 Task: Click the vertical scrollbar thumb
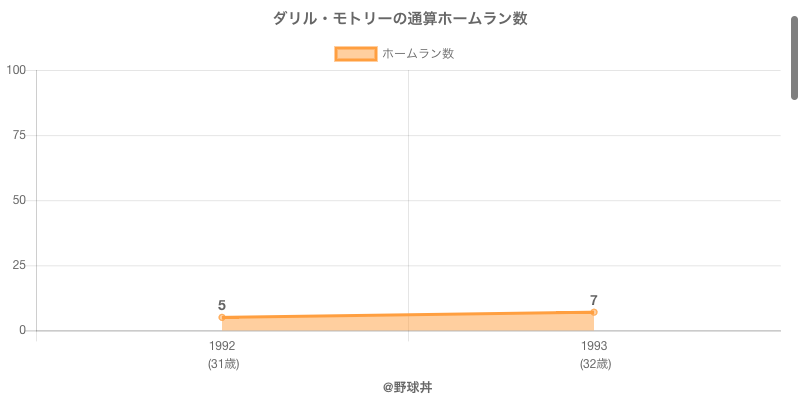(795, 58)
